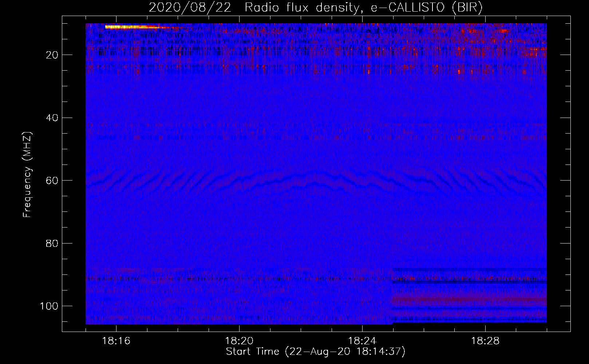The height and width of the screenshot is (364, 589).
Task: Click the 100 frequency tick label
Action: (49, 306)
